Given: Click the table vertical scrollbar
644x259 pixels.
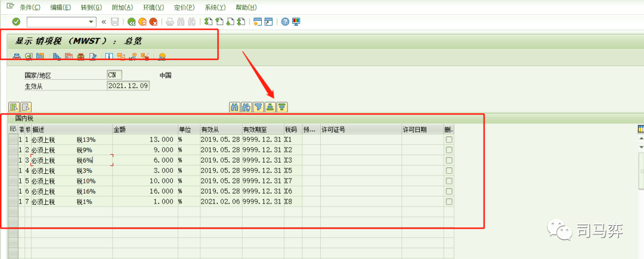Looking at the screenshot, I should point(640,172).
